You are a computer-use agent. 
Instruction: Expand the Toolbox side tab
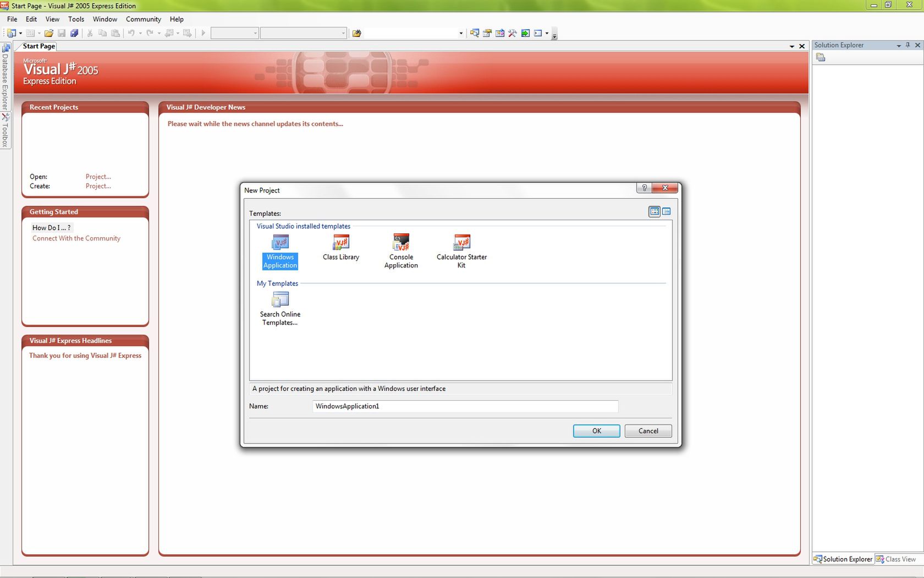(5, 131)
